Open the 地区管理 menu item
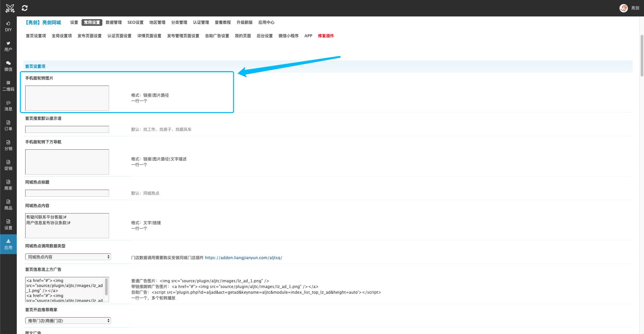 click(x=157, y=22)
